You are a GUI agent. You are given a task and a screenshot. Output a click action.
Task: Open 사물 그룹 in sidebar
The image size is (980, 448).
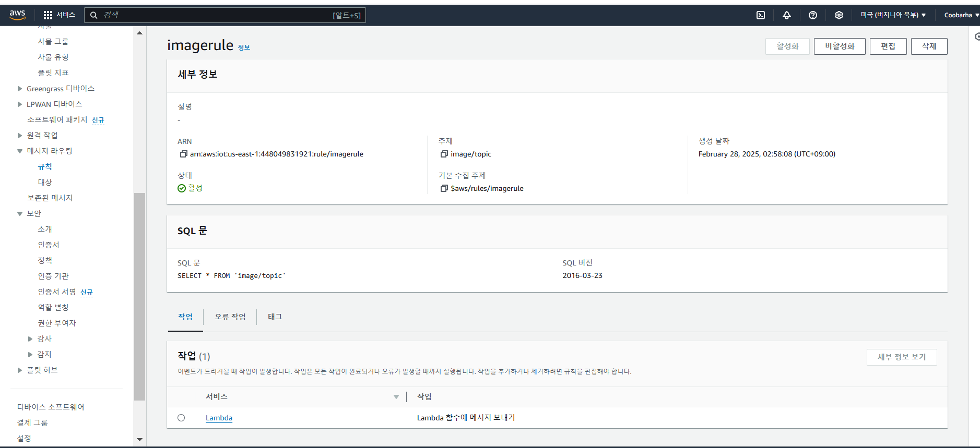click(53, 41)
